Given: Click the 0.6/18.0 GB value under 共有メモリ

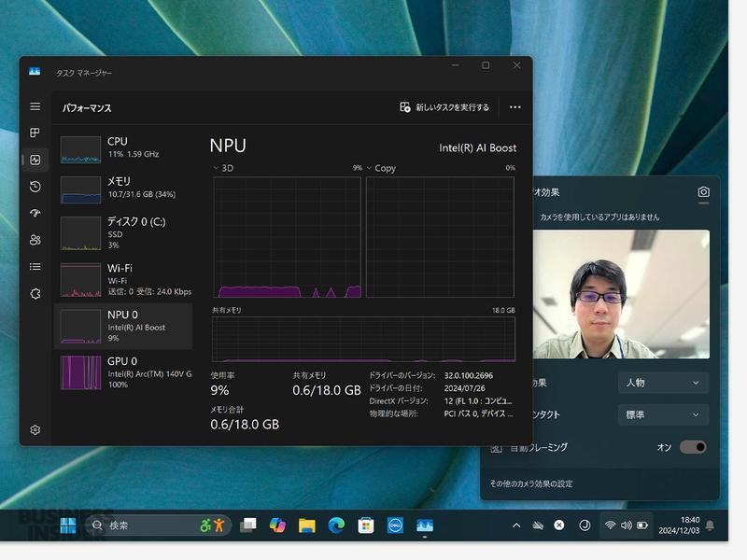Looking at the screenshot, I should click(x=327, y=390).
